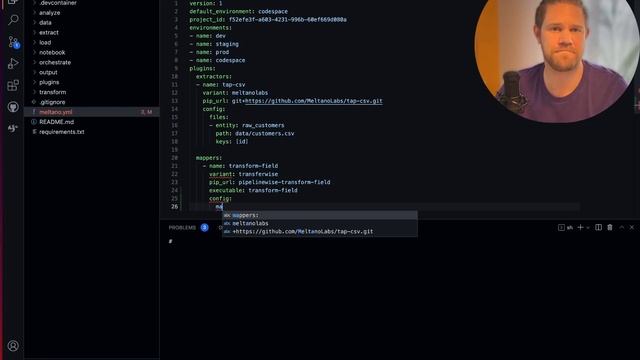Split the terminal panel
The width and height of the screenshot is (640, 360).
click(598, 227)
